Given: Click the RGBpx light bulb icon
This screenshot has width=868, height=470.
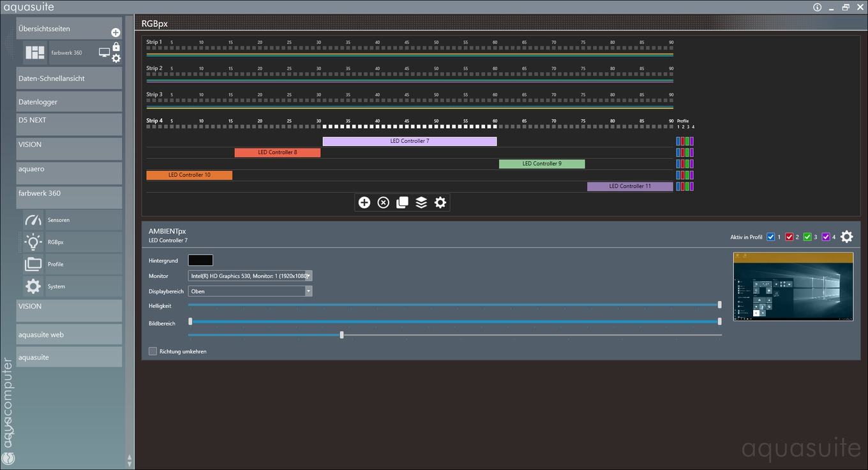Looking at the screenshot, I should 33,242.
